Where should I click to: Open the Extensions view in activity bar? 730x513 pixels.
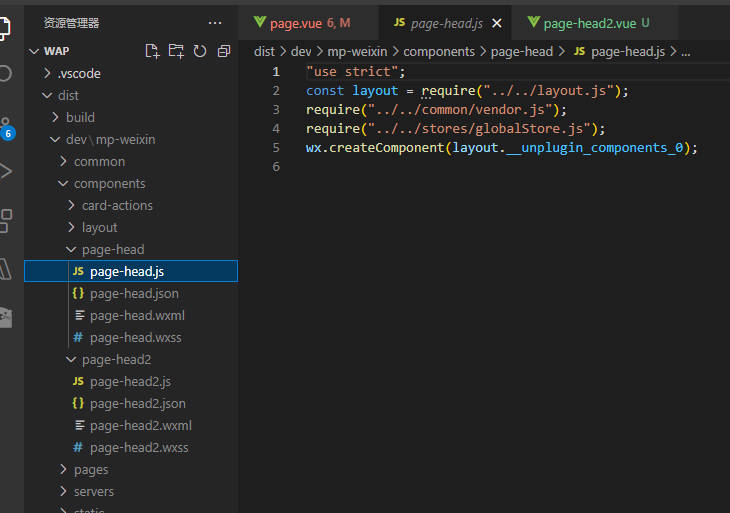(x=6, y=220)
